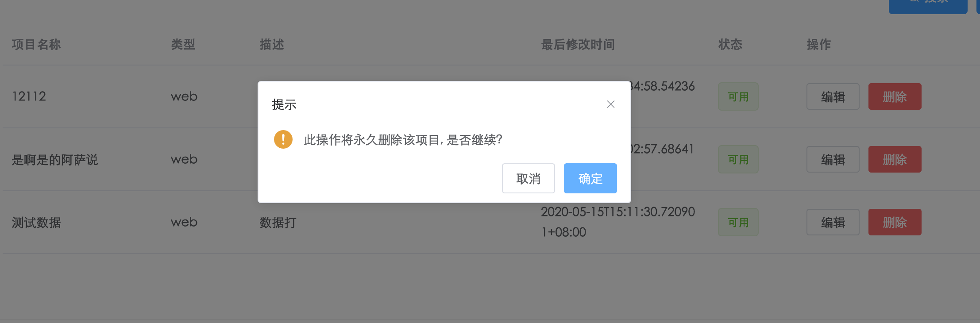Click the 项目名称 column header
The height and width of the screenshot is (323, 980).
tap(36, 44)
